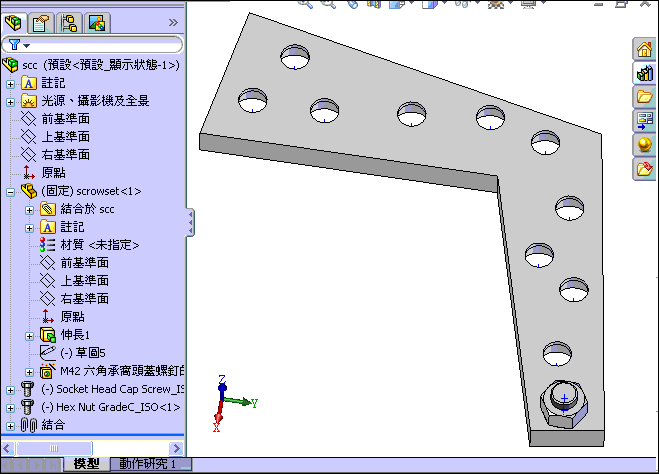This screenshot has height=474, width=659.
Task: Click the tree horizontal scrollbar thumb
Action: 54,448
